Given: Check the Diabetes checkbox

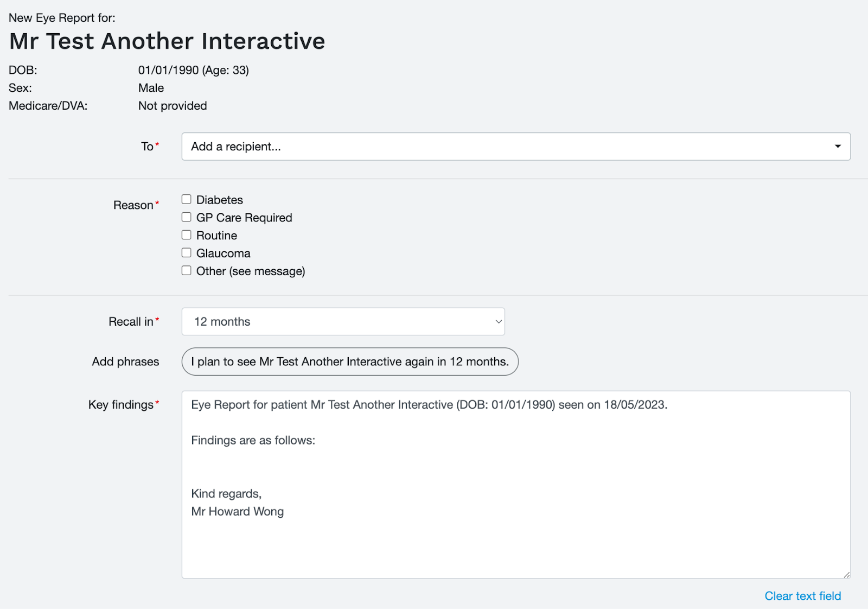Looking at the screenshot, I should (186, 199).
